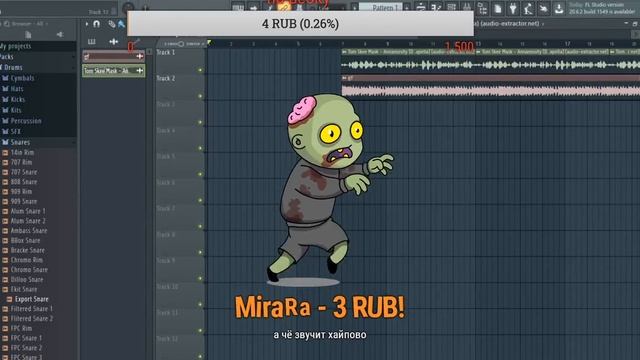Click the arrow right of Pattern 1
Screen dimensions: 640x360
(x=407, y=8)
